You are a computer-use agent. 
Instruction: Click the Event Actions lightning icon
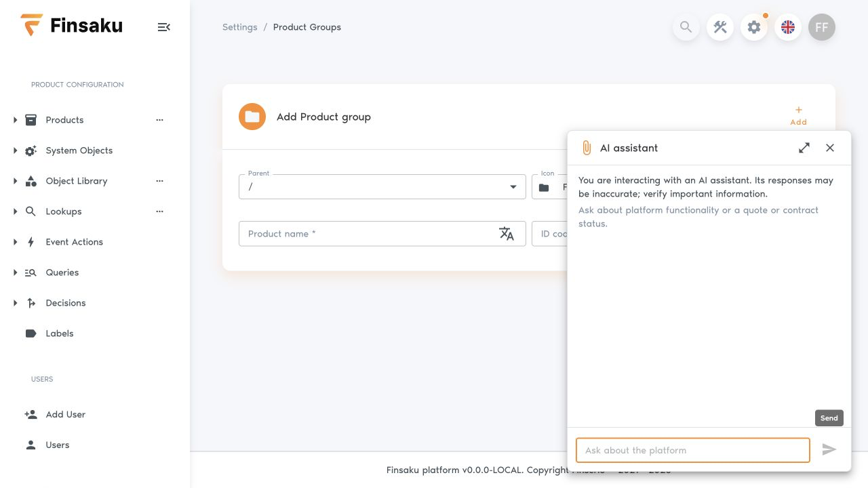(31, 242)
